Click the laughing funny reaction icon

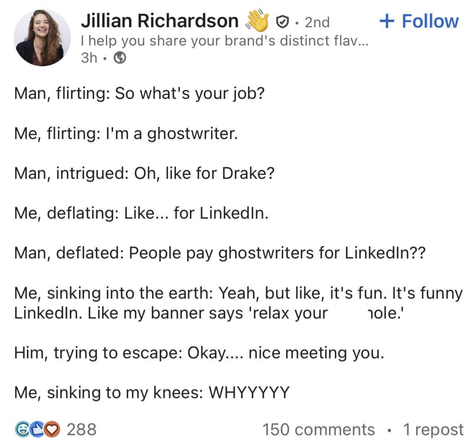tap(22, 429)
